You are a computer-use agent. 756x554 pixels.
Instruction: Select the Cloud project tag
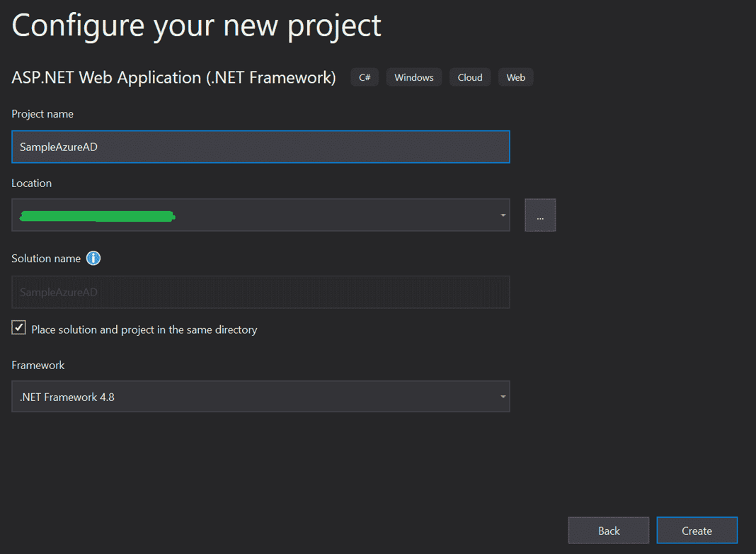pos(469,77)
